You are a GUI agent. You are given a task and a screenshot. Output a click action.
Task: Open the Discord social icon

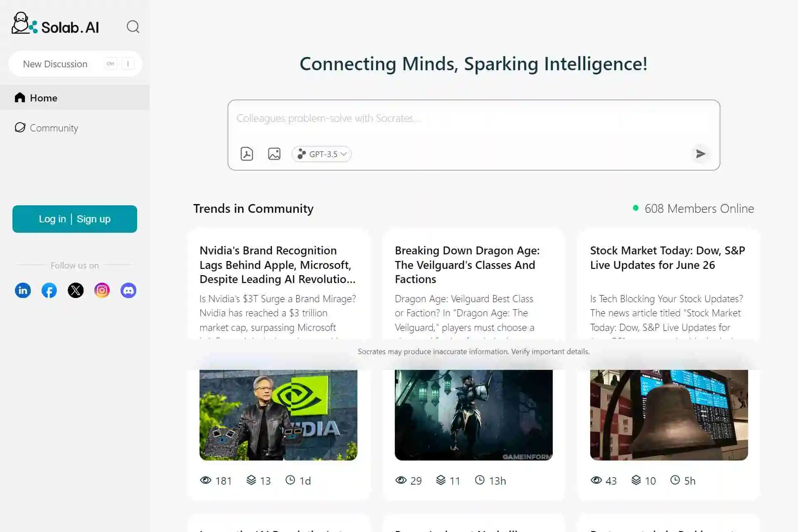pos(128,290)
